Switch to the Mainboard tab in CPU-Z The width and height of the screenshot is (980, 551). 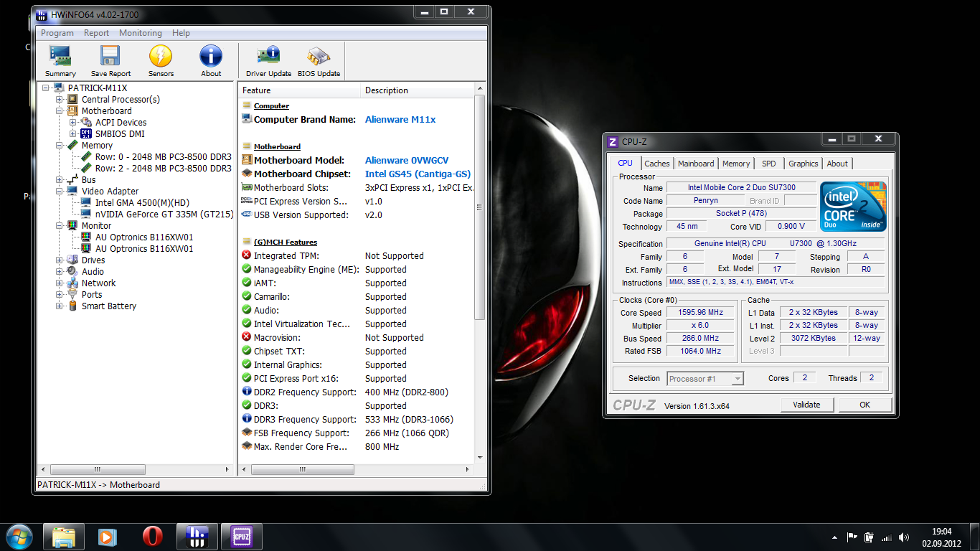click(696, 164)
